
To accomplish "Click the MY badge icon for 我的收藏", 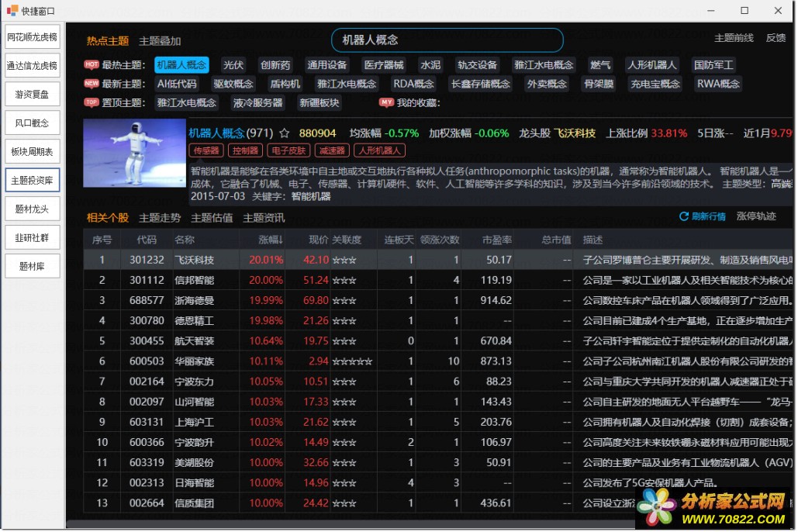I will pyautogui.click(x=387, y=102).
